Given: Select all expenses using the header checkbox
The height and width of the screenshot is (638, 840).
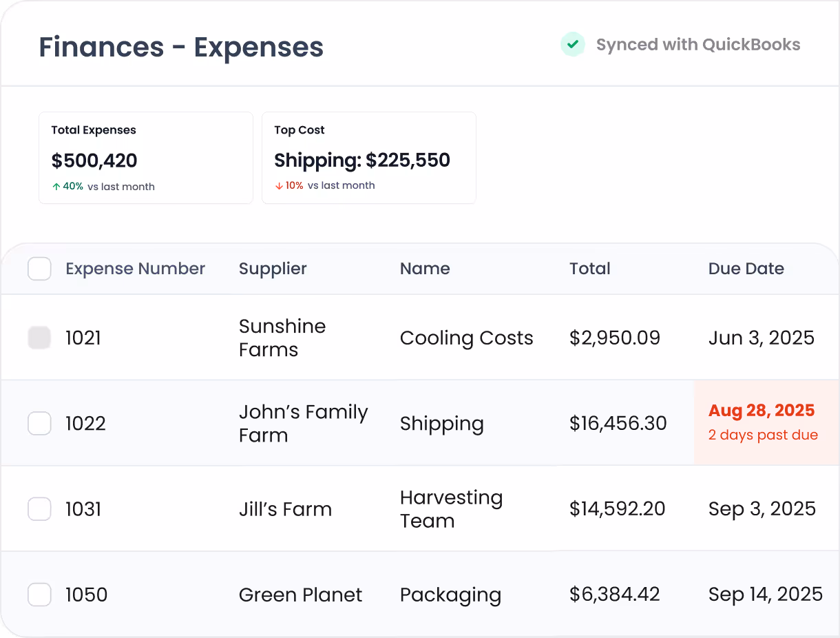Looking at the screenshot, I should (x=39, y=269).
